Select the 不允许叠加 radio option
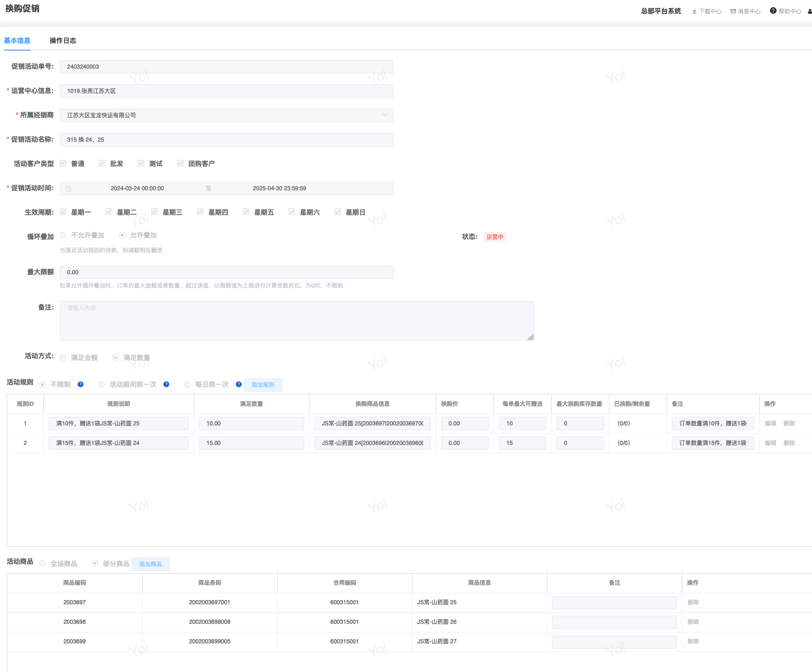812x672 pixels. tap(63, 236)
